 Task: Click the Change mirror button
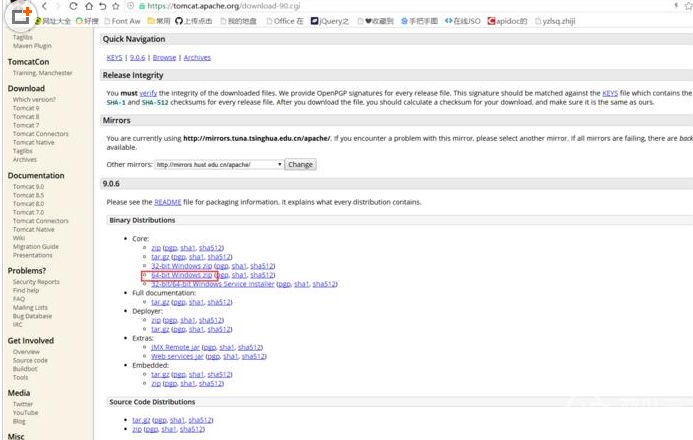click(301, 164)
